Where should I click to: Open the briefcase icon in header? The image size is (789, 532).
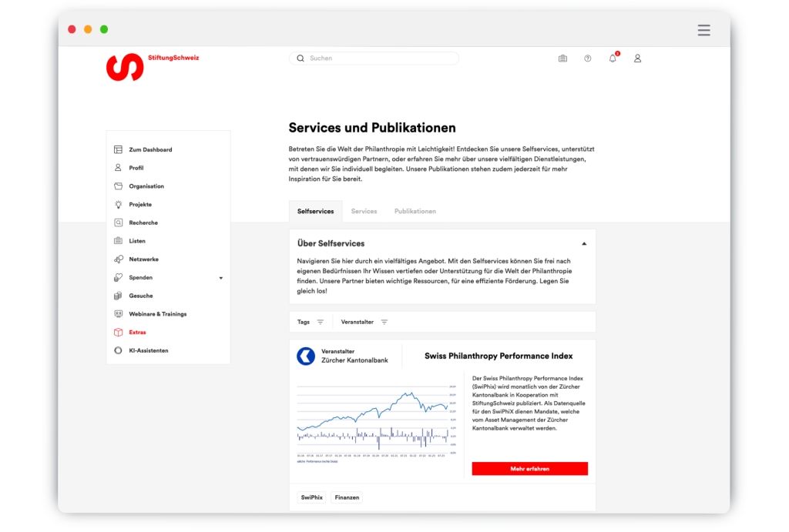pyautogui.click(x=562, y=59)
